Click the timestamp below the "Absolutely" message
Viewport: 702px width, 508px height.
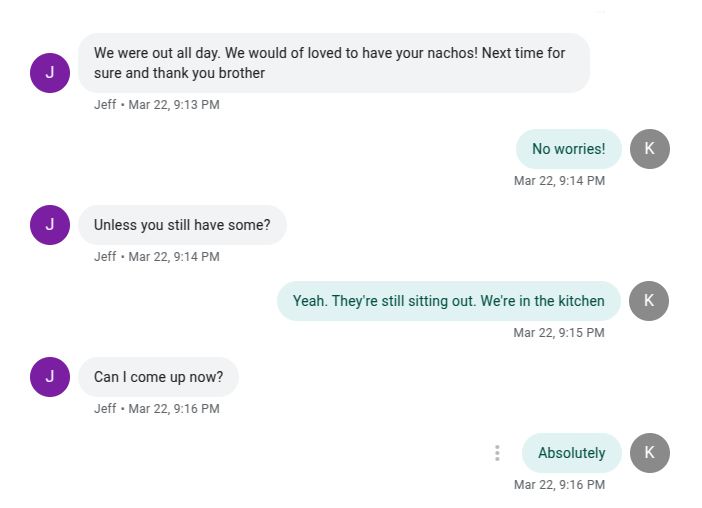click(559, 485)
